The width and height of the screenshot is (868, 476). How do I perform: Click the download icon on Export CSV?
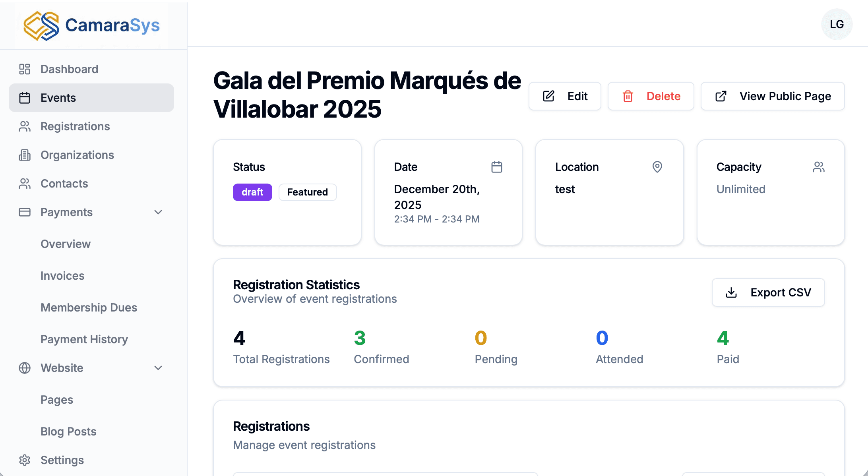click(x=731, y=292)
